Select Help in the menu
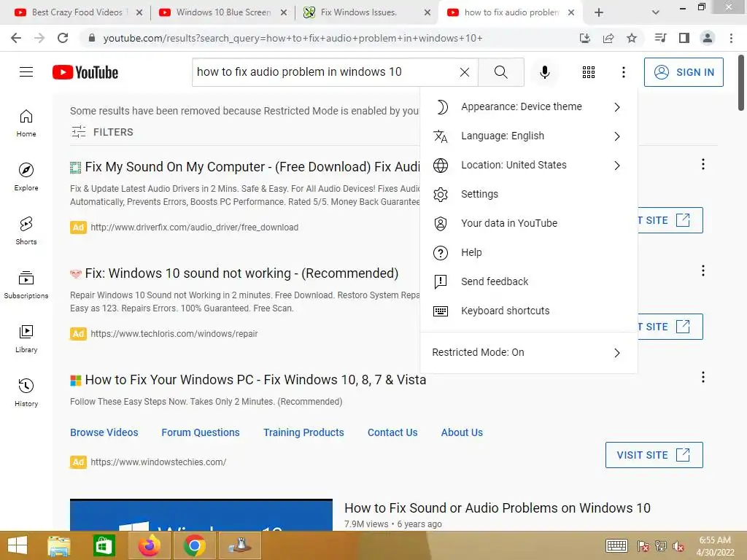Viewport: 747px width, 560px height. point(529,252)
